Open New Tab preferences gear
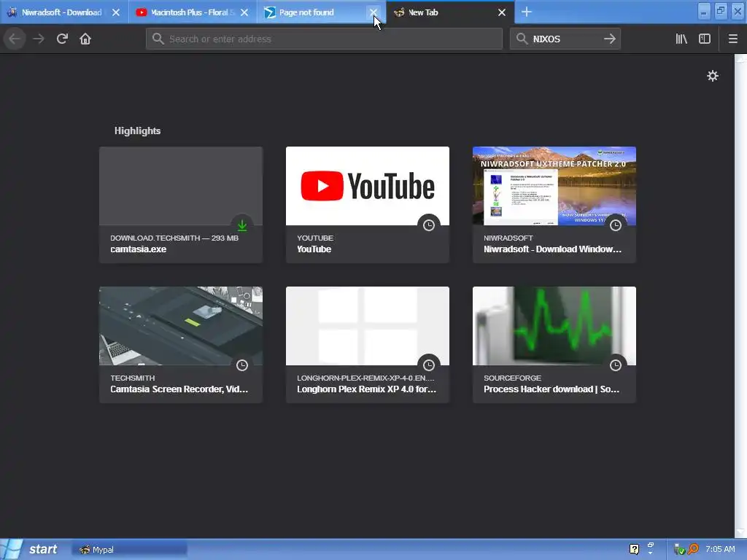 click(712, 76)
